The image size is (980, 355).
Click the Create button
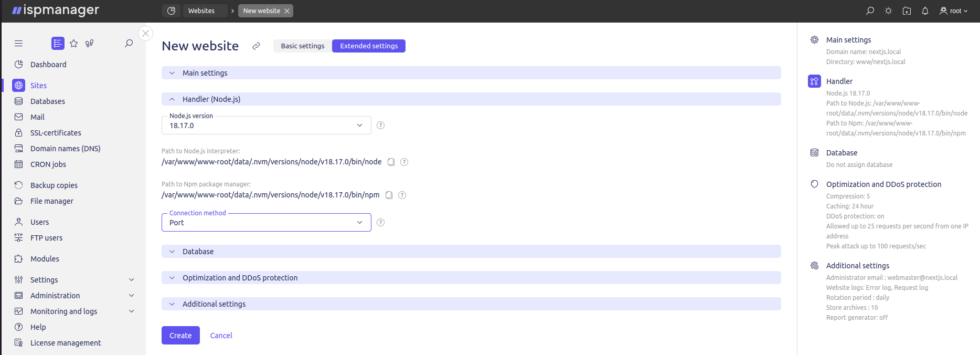point(180,336)
